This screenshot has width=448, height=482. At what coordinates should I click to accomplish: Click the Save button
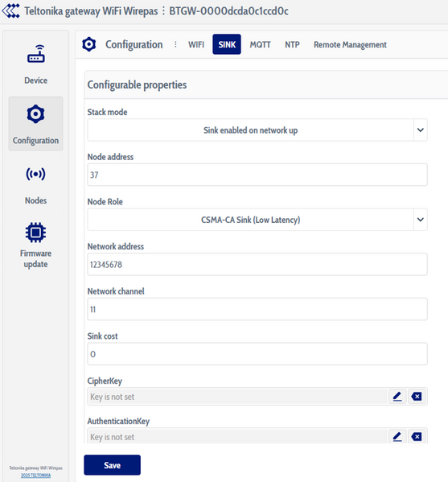coord(112,465)
